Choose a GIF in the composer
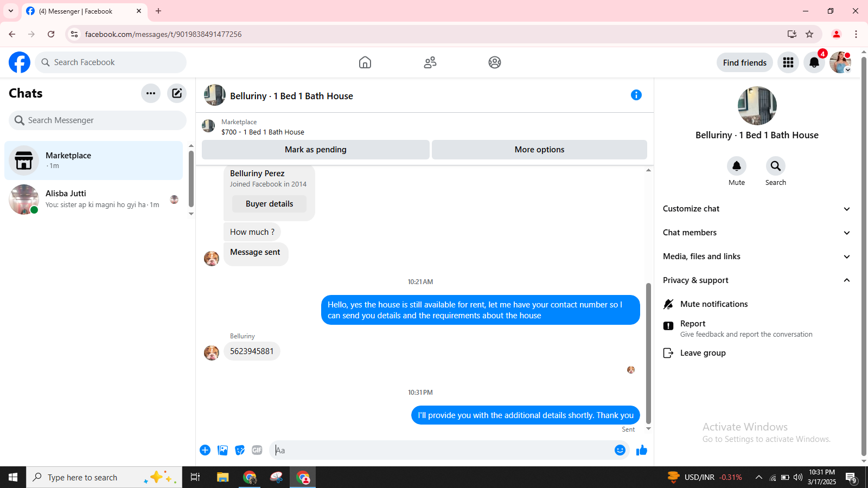 tap(257, 450)
